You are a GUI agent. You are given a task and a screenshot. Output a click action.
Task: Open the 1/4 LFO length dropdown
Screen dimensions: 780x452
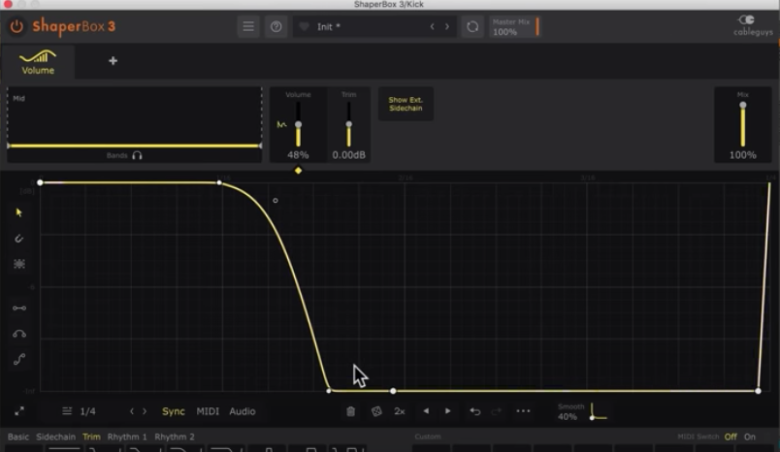79,411
